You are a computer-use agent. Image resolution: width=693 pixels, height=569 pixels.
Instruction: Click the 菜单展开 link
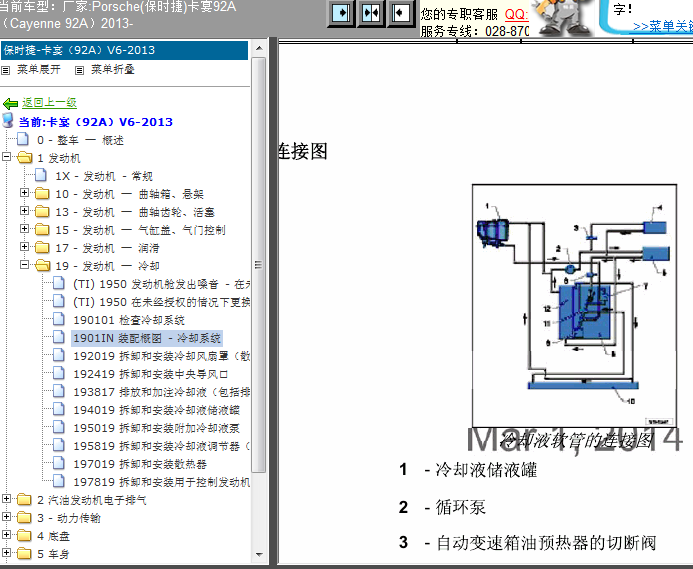coord(39,69)
